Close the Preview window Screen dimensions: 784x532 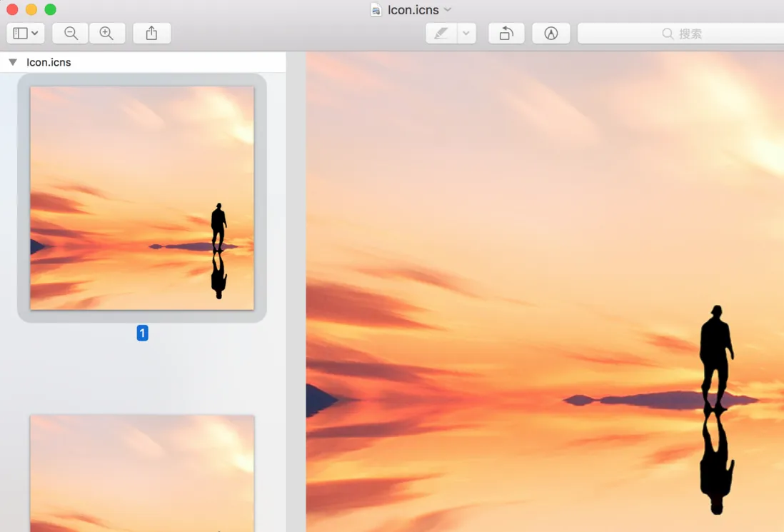13,9
